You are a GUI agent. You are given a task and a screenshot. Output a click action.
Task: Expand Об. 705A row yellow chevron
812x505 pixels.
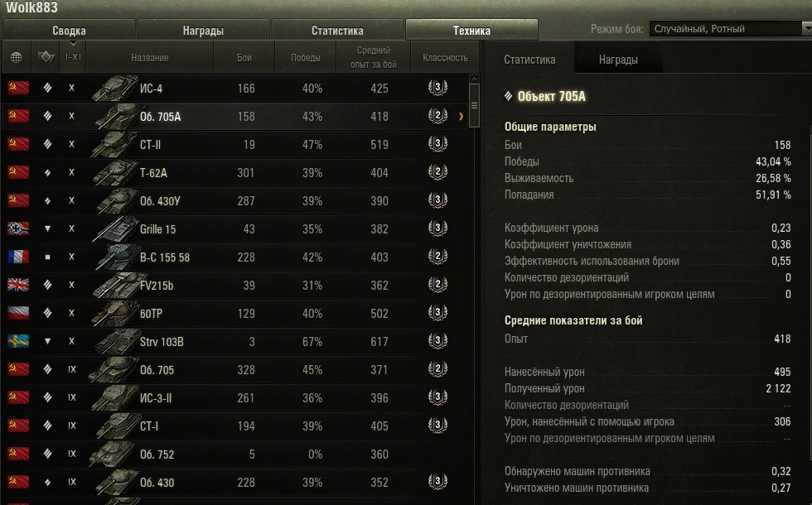coord(461,117)
